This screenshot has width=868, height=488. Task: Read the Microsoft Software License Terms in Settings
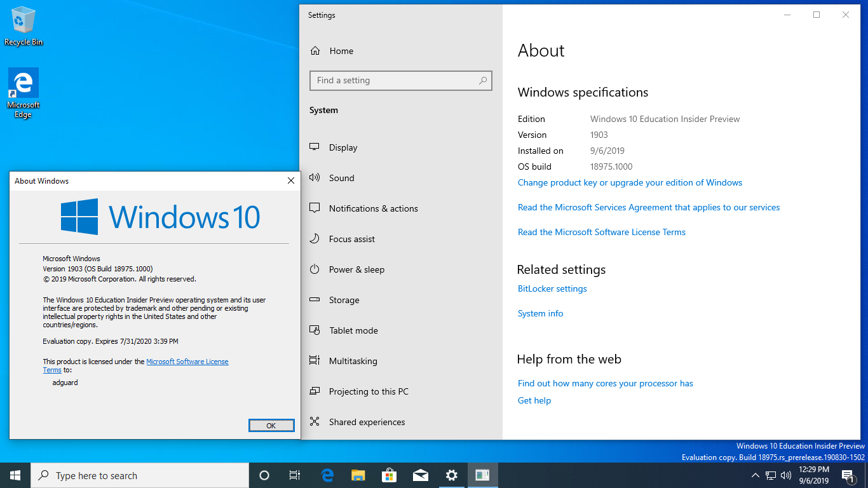[x=602, y=232]
